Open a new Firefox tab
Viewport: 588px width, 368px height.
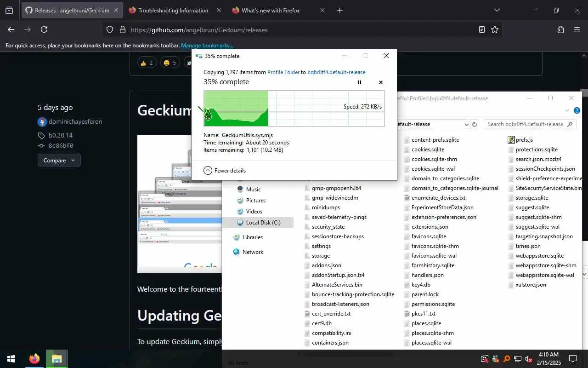tap(339, 10)
